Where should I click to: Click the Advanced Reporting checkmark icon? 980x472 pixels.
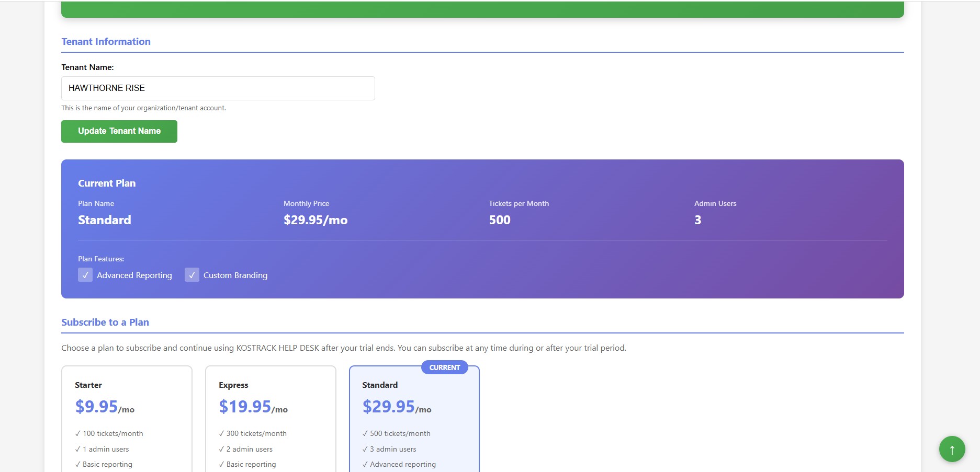[x=85, y=274]
